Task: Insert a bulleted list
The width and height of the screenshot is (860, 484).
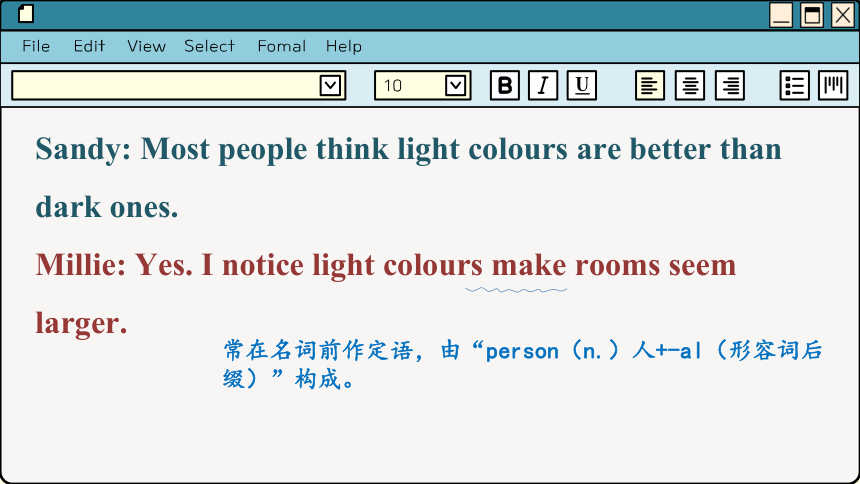Action: point(794,85)
